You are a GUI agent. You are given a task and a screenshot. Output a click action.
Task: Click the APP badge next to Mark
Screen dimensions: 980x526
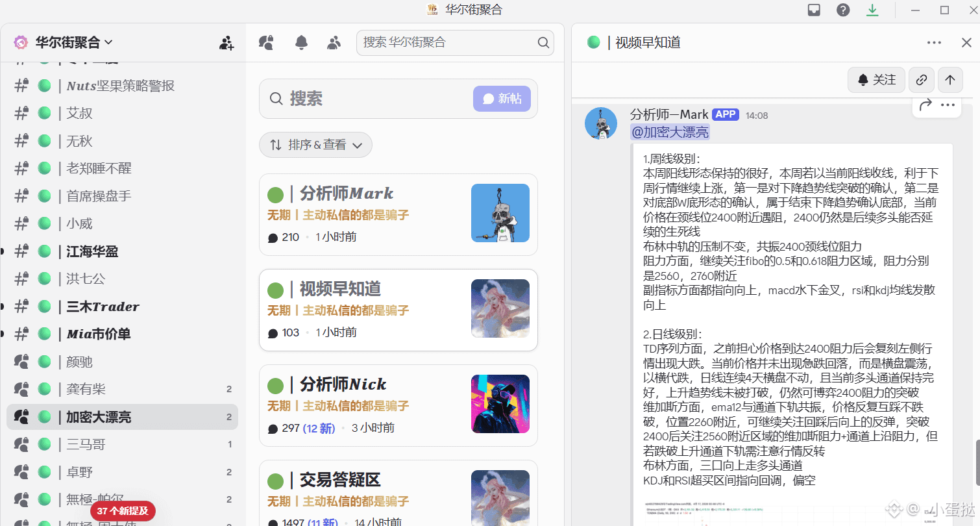(726, 114)
